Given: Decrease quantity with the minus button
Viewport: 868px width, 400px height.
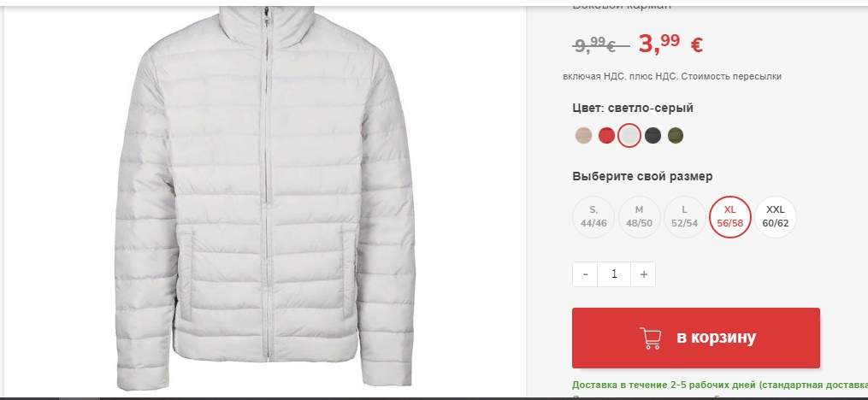Looking at the screenshot, I should click(585, 274).
